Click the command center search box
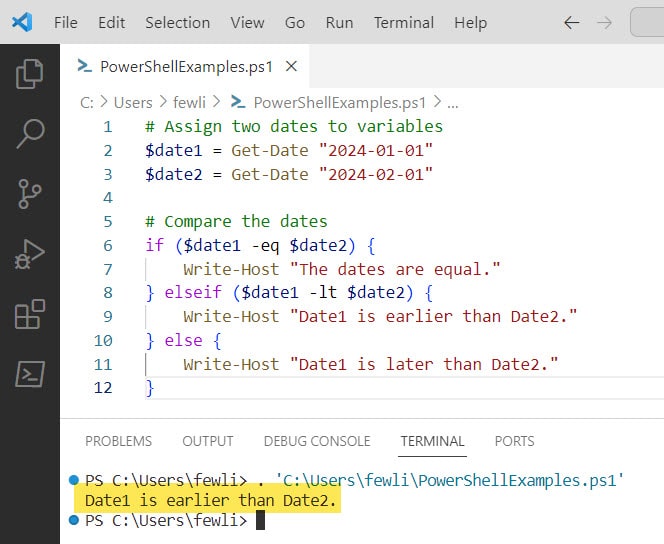Image resolution: width=664 pixels, height=544 pixels. click(x=647, y=22)
